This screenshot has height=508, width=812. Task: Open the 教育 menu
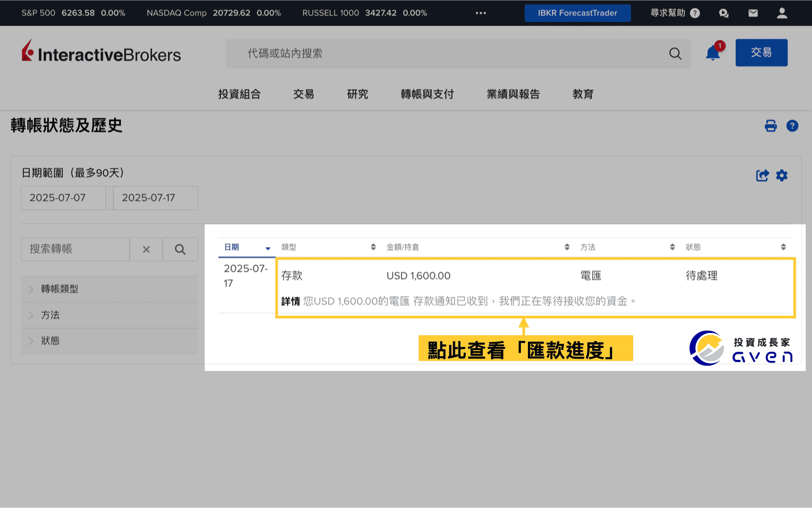(583, 94)
